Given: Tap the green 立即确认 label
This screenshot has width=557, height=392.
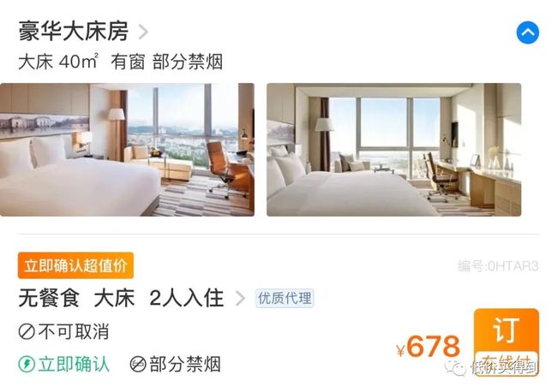Looking at the screenshot, I should coord(74,365).
